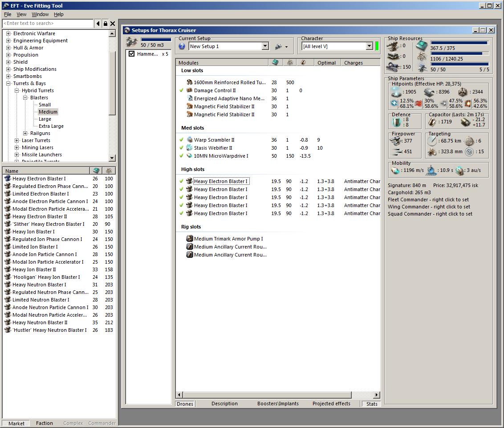The width and height of the screenshot is (504, 428).
Task: Click the Medium Trimark Armor Pump icon
Action: click(190, 239)
